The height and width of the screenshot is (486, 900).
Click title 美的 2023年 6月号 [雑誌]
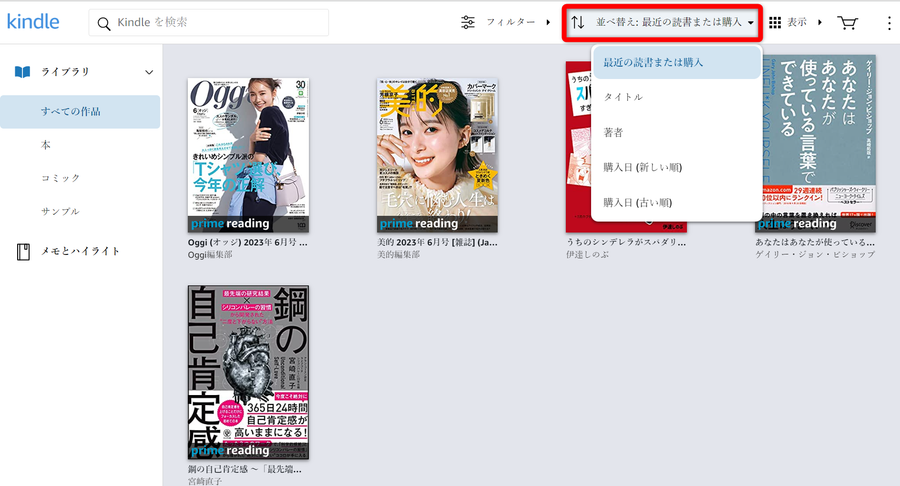(437, 243)
